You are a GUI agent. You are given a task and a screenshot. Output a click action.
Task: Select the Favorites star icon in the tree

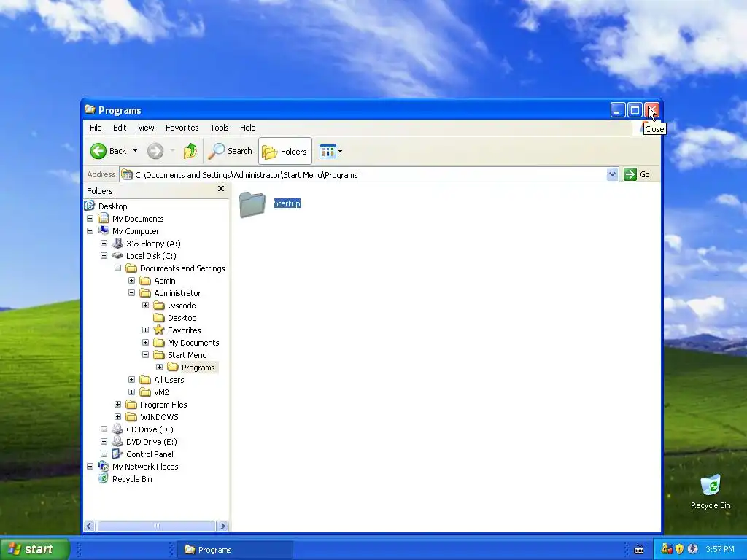[x=158, y=330]
